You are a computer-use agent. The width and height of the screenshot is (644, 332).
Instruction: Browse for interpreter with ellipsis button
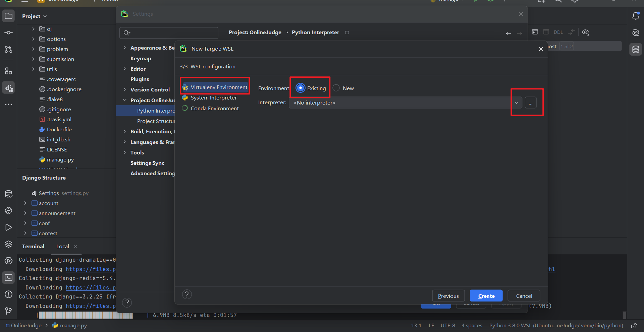point(531,103)
